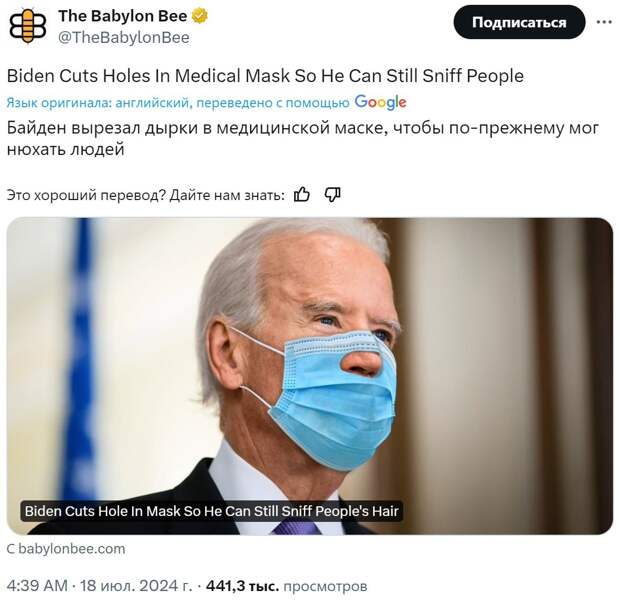Open the babylonbee.com source link
This screenshot has height=605, width=620.
coord(66,549)
